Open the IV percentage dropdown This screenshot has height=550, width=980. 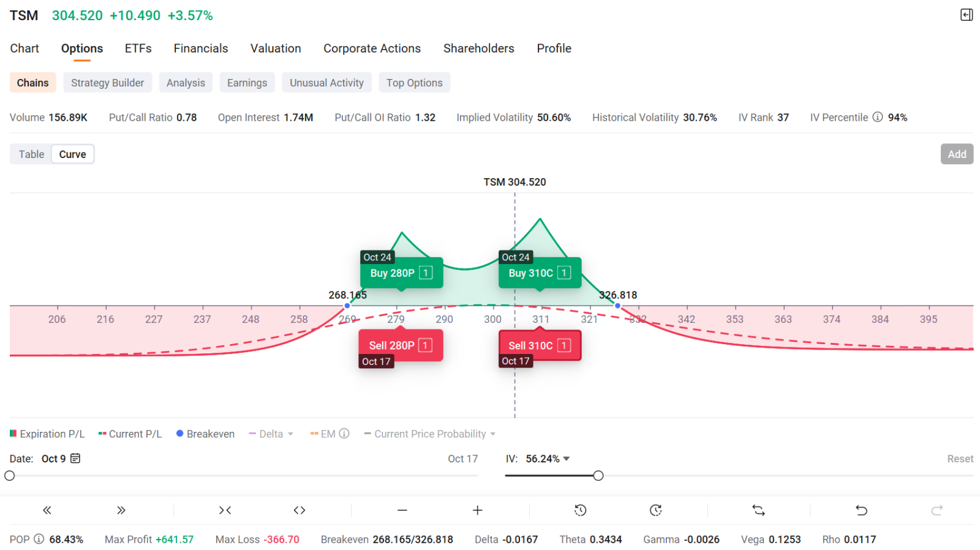click(x=566, y=459)
